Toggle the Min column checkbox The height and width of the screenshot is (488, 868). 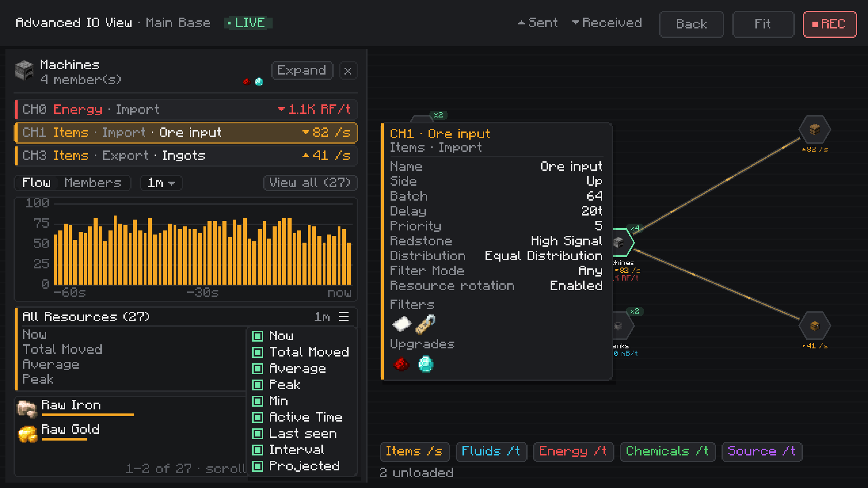pyautogui.click(x=258, y=401)
